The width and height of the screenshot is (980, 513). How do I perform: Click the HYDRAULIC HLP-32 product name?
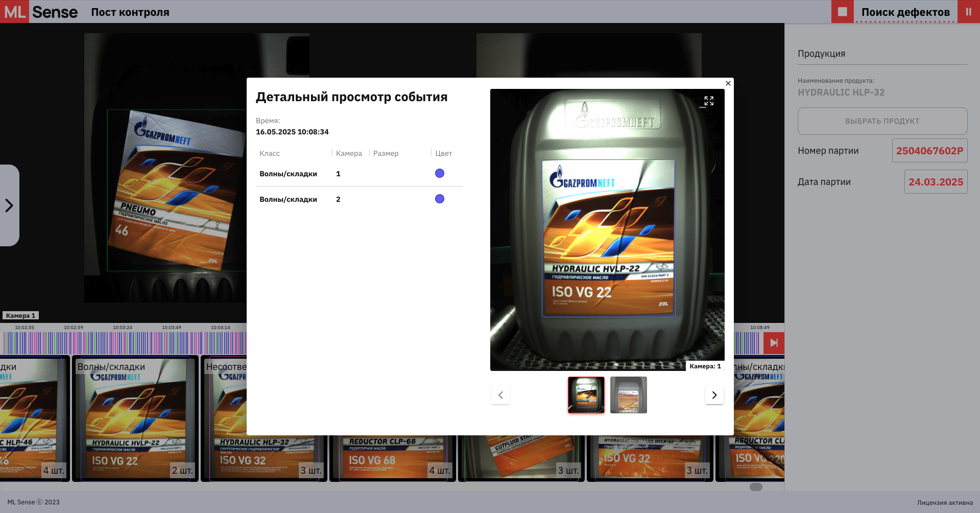(x=841, y=92)
